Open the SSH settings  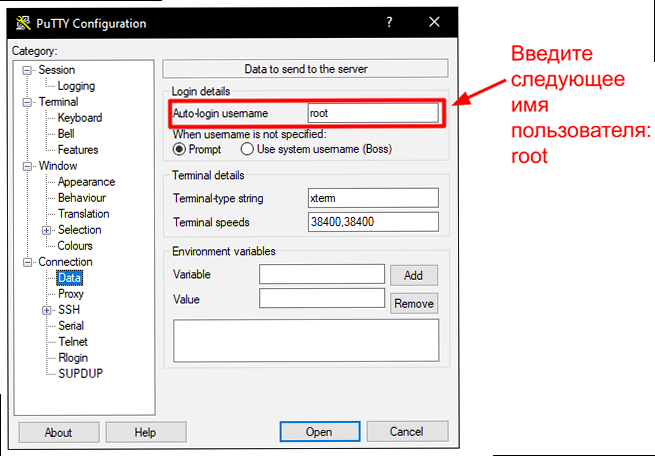pyautogui.click(x=69, y=310)
